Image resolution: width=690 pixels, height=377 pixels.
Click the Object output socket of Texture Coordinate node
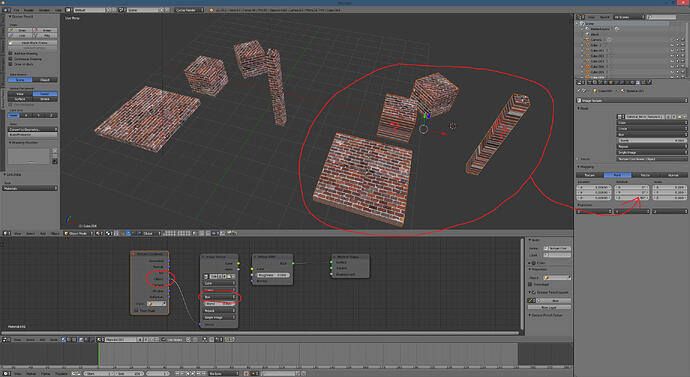point(169,278)
